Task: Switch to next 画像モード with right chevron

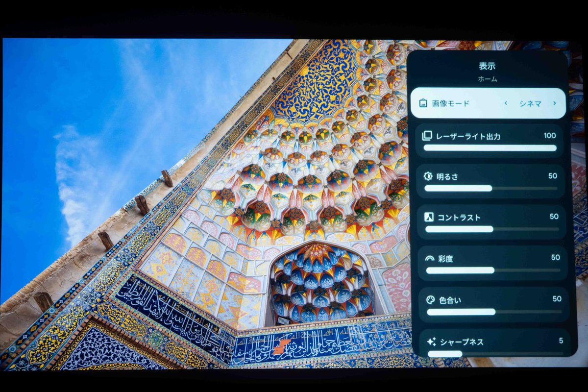Action: [554, 103]
